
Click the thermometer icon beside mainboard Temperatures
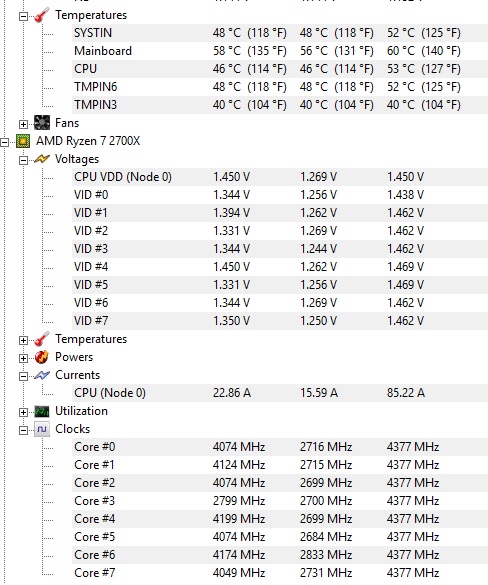point(42,15)
